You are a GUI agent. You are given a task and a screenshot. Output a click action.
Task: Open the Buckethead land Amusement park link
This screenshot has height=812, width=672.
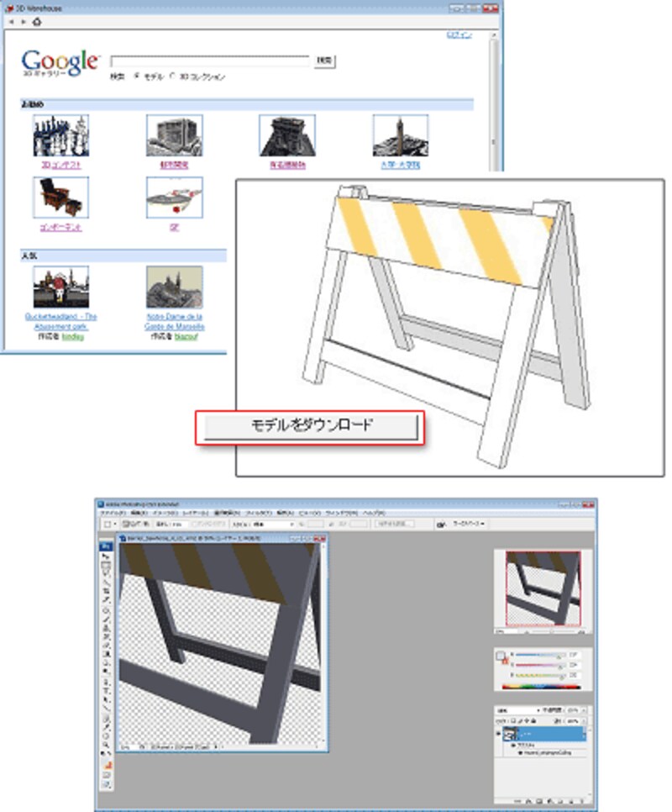(x=60, y=321)
